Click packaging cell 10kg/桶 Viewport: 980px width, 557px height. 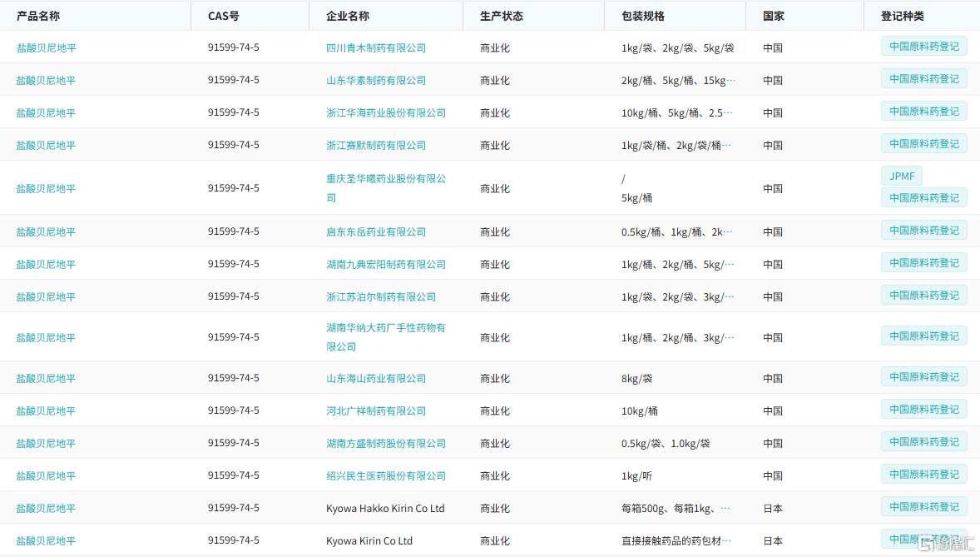[x=640, y=411]
